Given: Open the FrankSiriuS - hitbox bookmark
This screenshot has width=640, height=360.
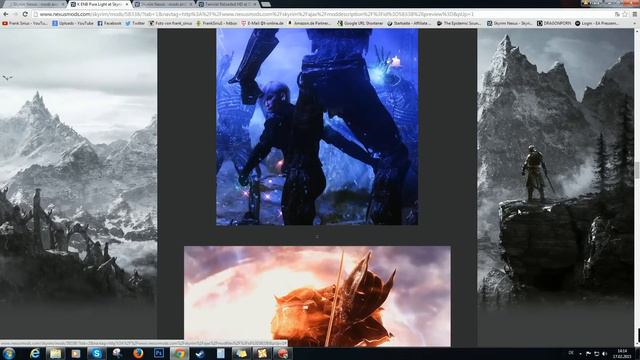Looking at the screenshot, I should point(216,23).
